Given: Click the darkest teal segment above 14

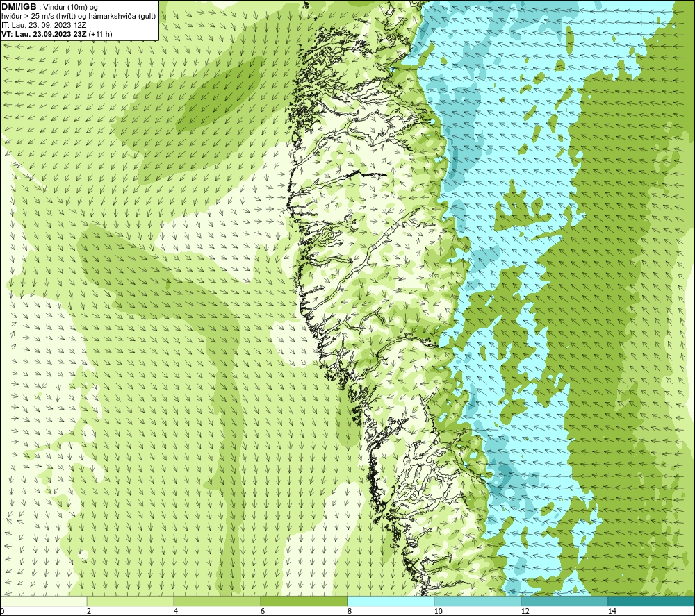Looking at the screenshot, I should click(652, 601).
